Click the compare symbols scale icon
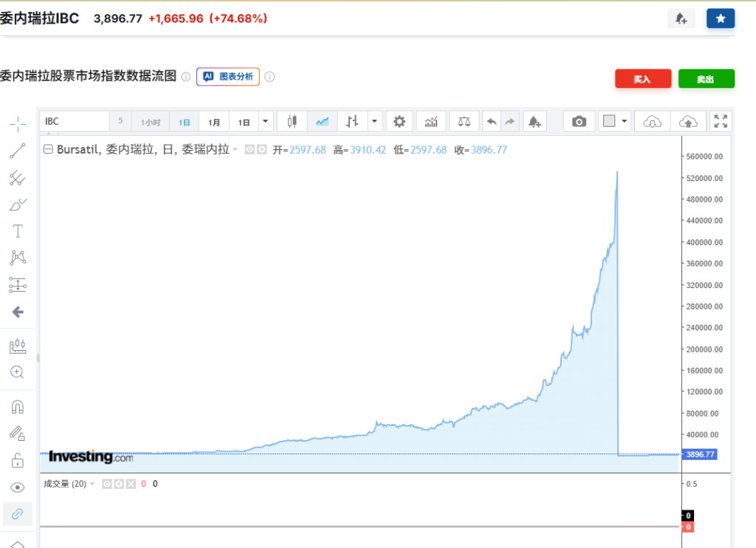 pyautogui.click(x=464, y=122)
